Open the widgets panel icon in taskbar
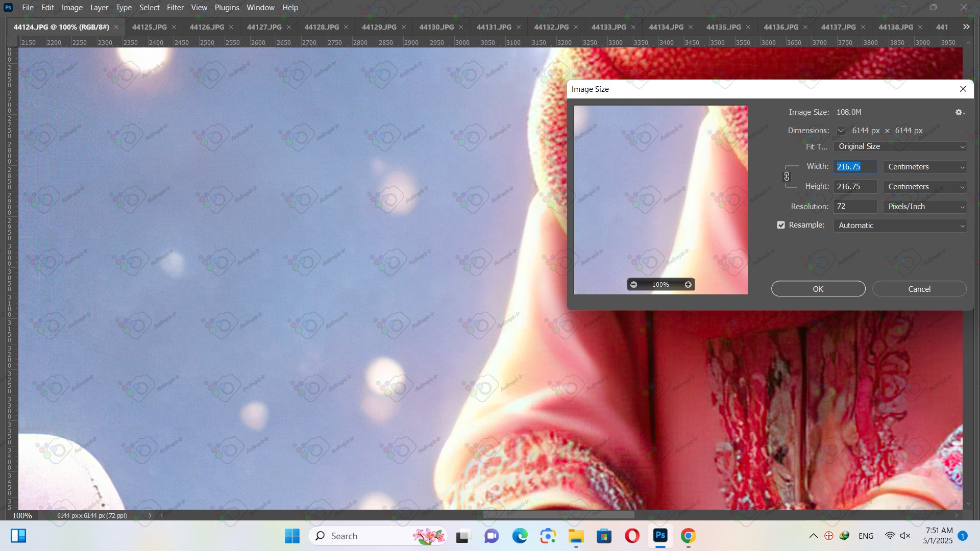Viewport: 980px width, 551px height. pos(18,536)
